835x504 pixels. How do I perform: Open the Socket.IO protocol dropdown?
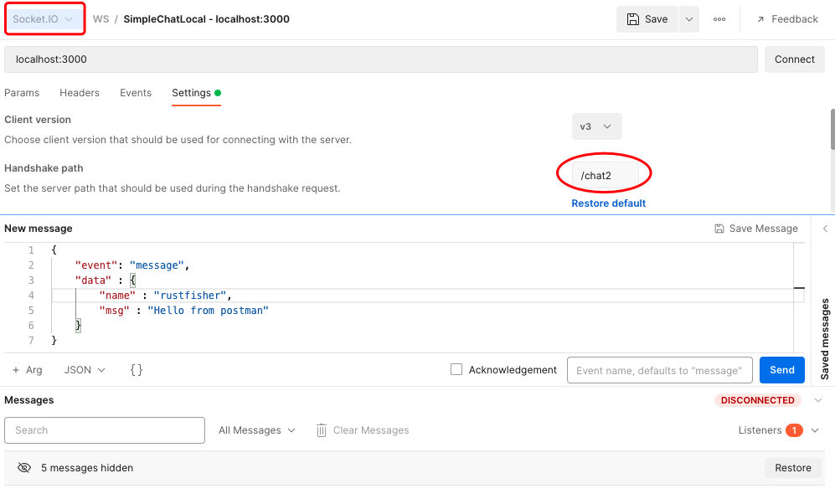[44, 19]
